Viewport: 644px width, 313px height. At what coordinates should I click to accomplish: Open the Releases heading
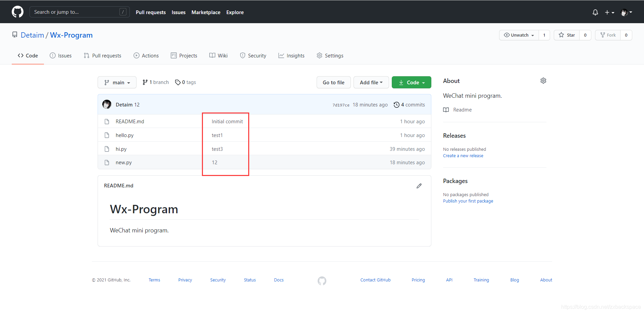click(454, 136)
